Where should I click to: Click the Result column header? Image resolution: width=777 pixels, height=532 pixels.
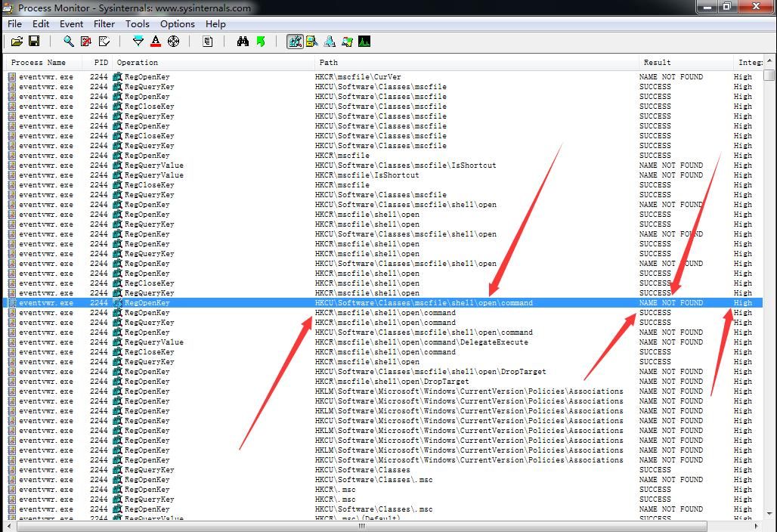686,63
